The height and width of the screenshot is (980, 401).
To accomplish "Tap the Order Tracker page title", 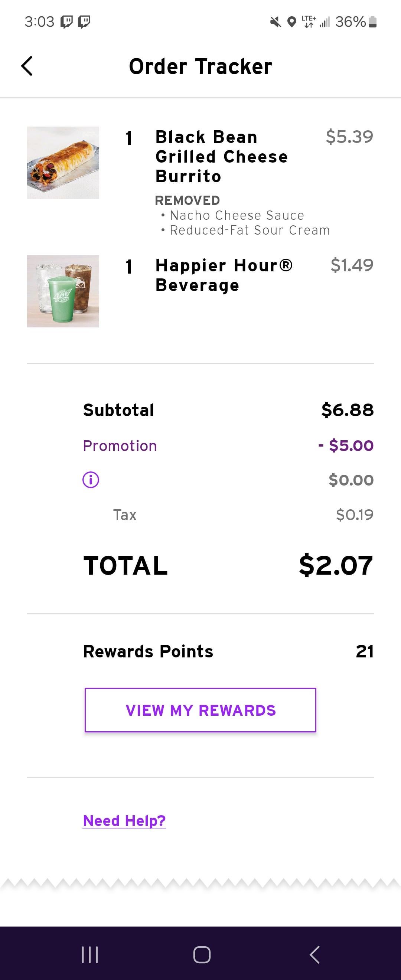I will point(200,66).
